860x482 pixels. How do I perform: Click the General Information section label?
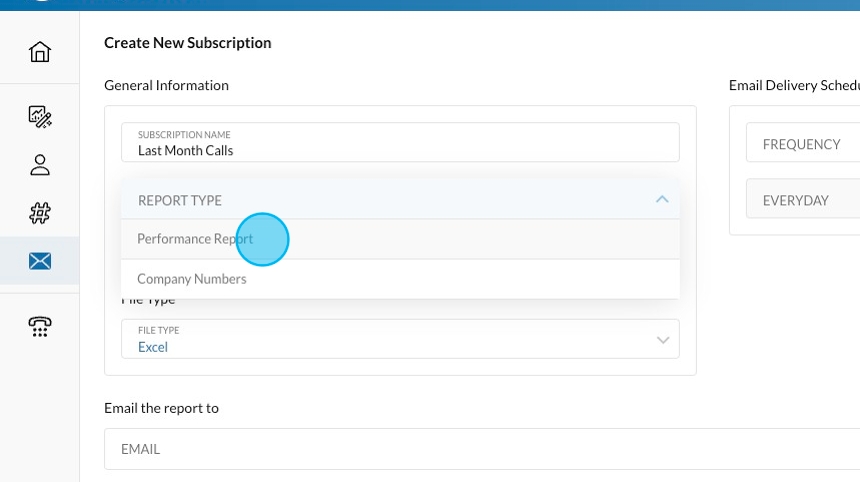[x=166, y=85]
